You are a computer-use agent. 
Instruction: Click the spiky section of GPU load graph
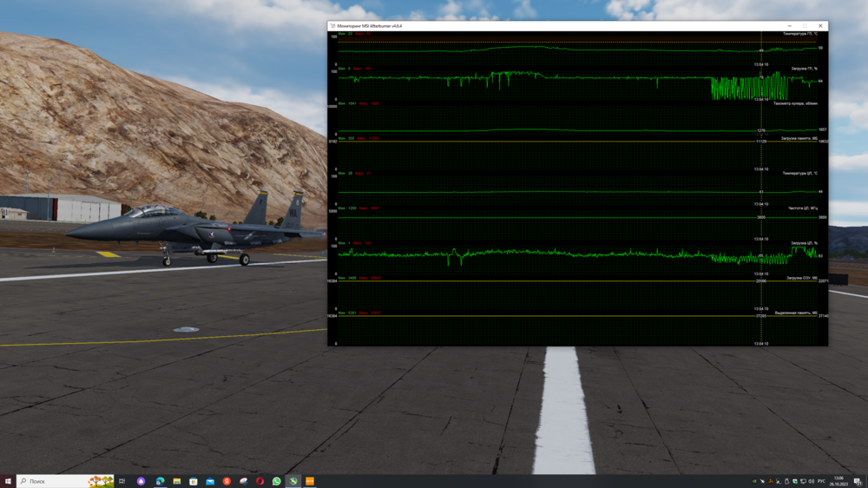[x=750, y=88]
